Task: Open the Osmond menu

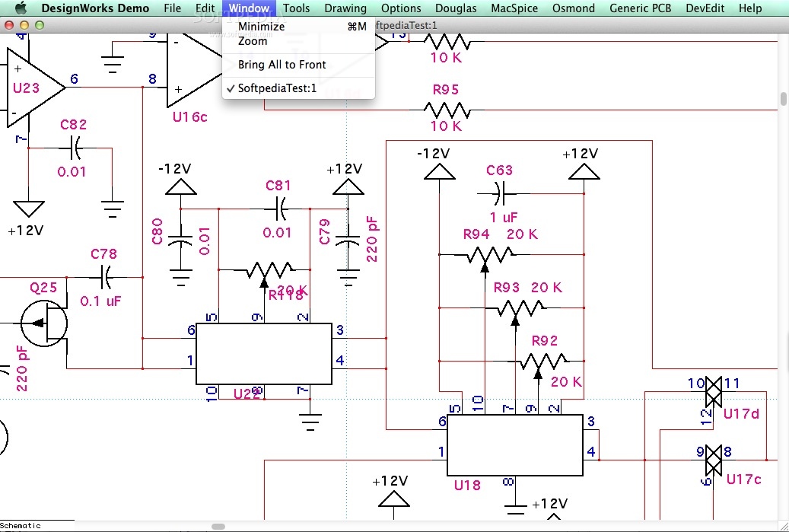Action: tap(574, 8)
